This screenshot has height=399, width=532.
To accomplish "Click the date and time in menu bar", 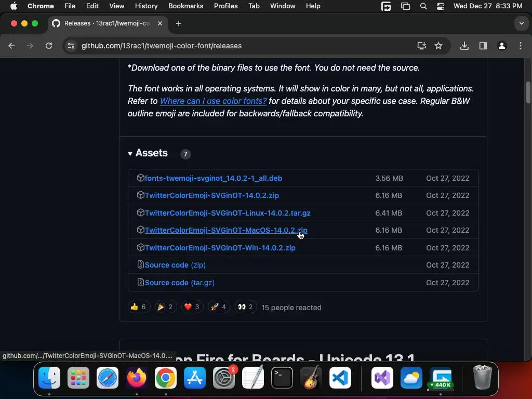I will click(487, 6).
